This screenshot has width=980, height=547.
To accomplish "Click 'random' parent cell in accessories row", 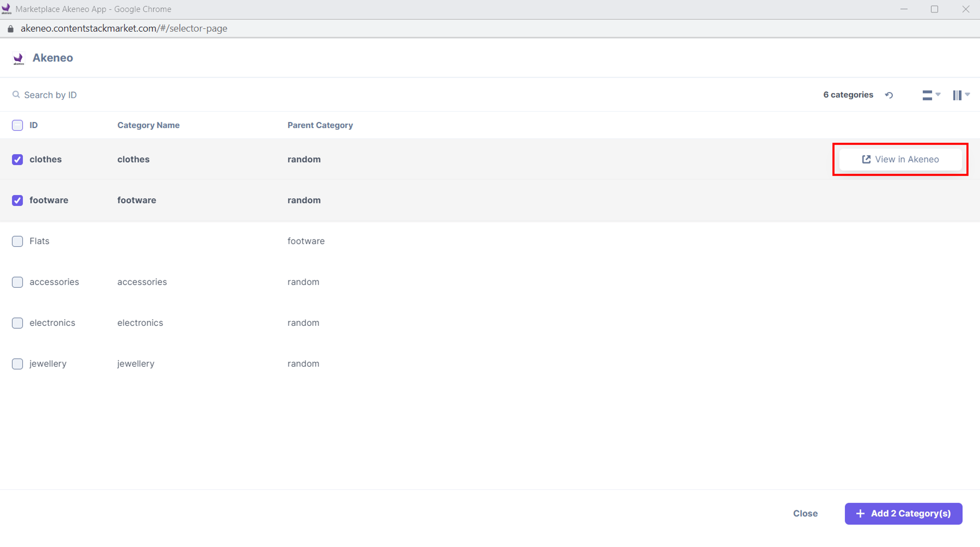I will point(303,282).
